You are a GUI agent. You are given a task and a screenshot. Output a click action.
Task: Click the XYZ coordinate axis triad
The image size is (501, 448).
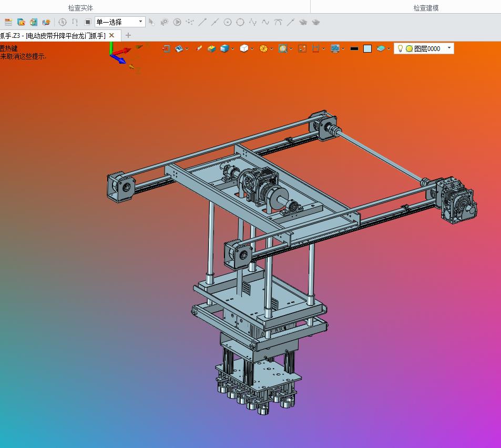pos(125,57)
